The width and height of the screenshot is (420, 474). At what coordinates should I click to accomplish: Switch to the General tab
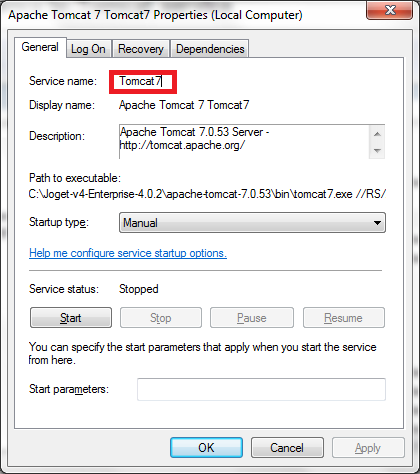[x=40, y=47]
